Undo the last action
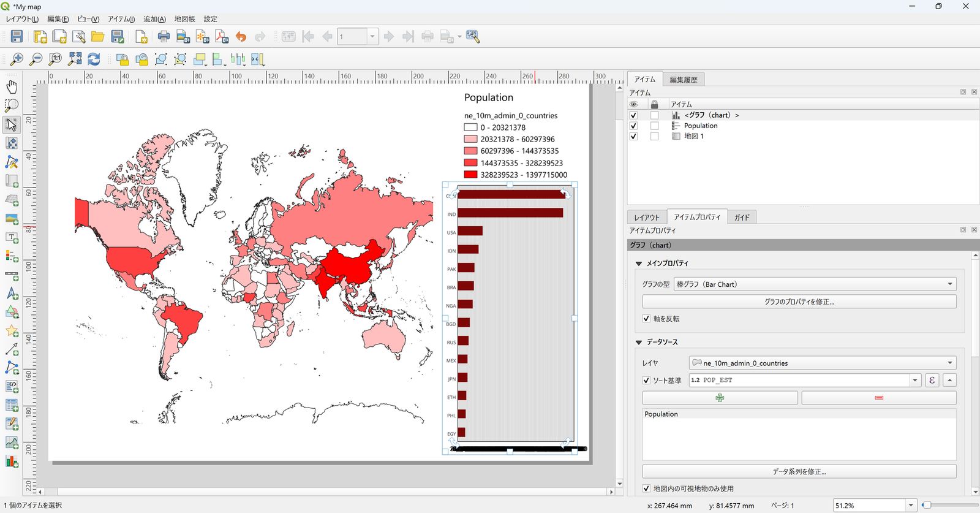This screenshot has height=513, width=980. pyautogui.click(x=241, y=37)
